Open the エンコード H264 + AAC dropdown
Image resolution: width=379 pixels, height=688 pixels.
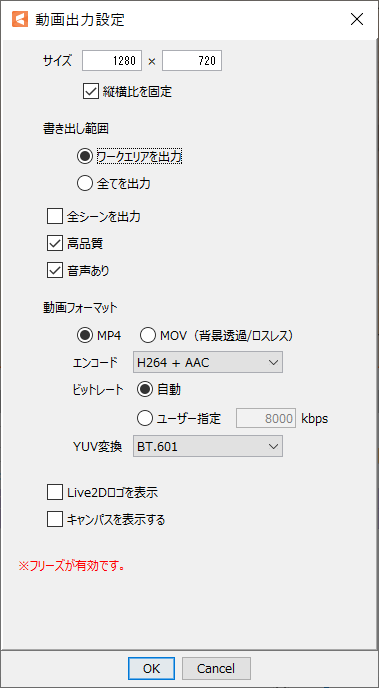(x=207, y=362)
